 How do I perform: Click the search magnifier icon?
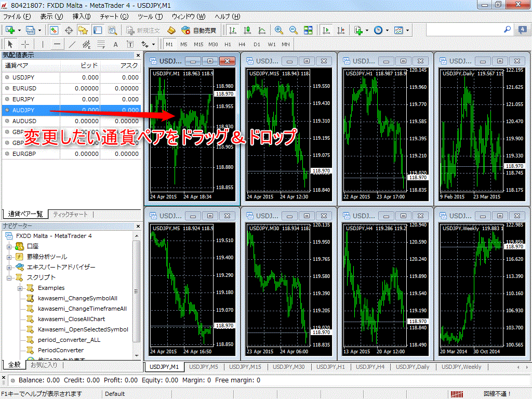pyautogui.click(x=507, y=30)
